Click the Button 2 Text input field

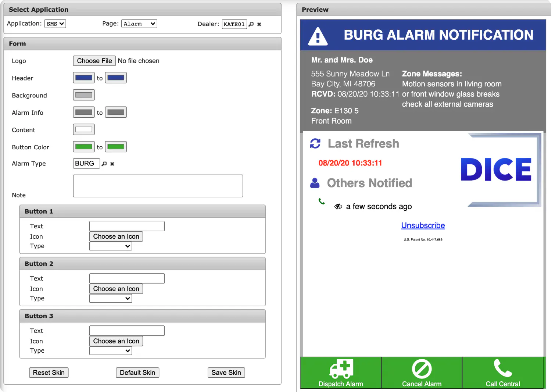[x=127, y=278]
